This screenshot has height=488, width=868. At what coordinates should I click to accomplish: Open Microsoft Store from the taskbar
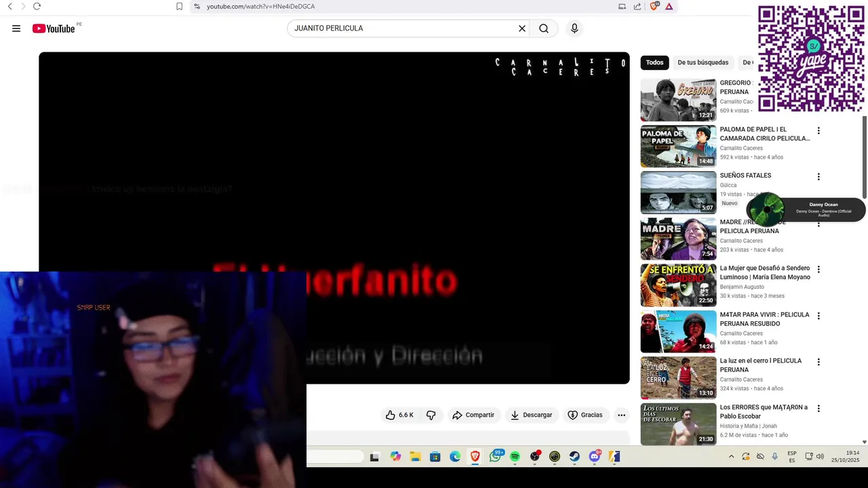[x=435, y=457]
